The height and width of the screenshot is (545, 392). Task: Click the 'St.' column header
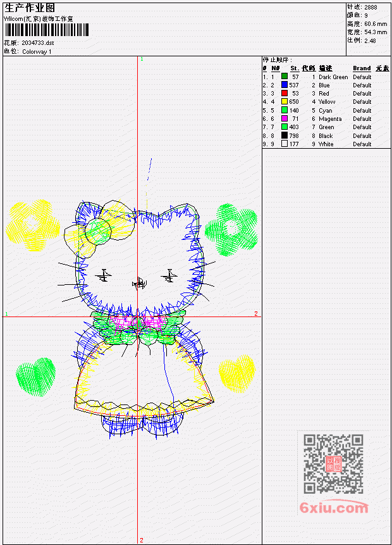(295, 68)
